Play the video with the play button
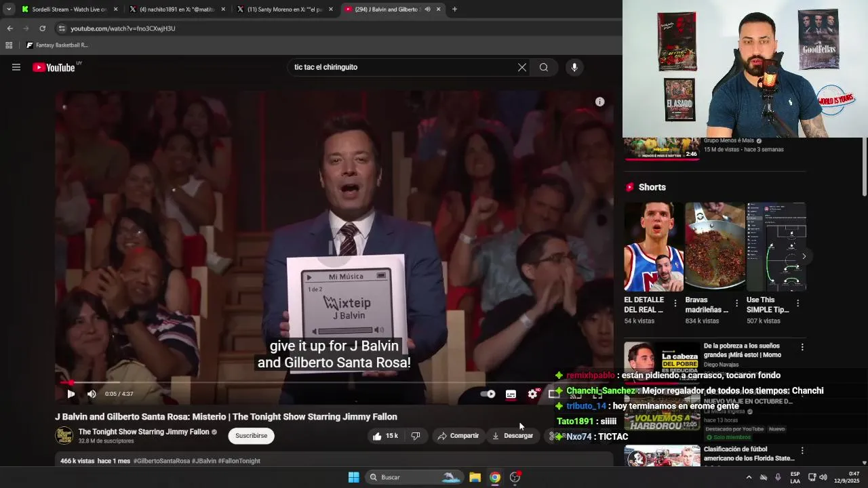 pyautogui.click(x=71, y=394)
